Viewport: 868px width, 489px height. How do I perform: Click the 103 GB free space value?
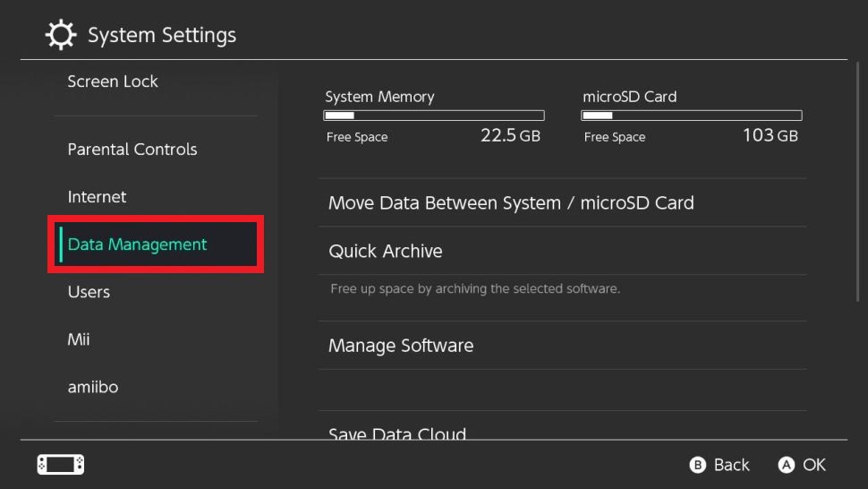(770, 135)
